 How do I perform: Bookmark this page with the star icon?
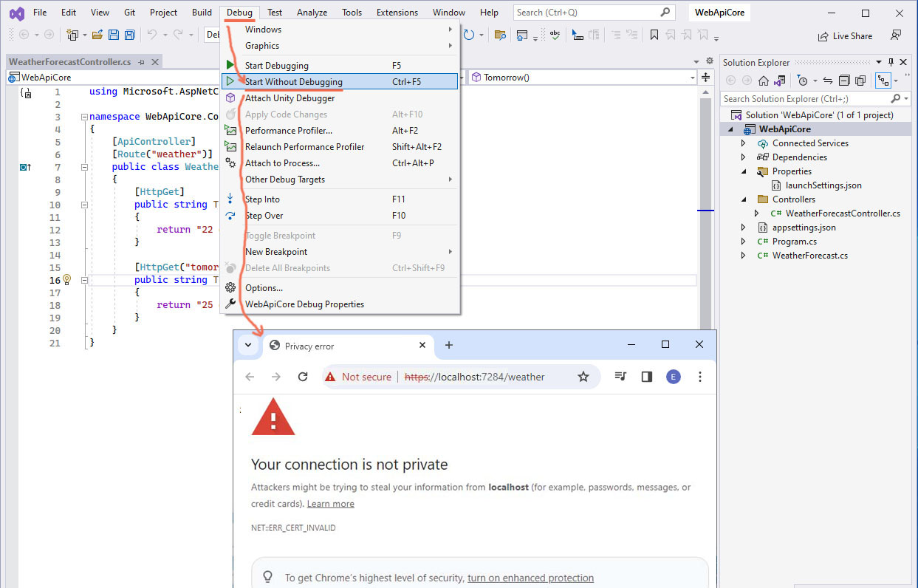(583, 377)
